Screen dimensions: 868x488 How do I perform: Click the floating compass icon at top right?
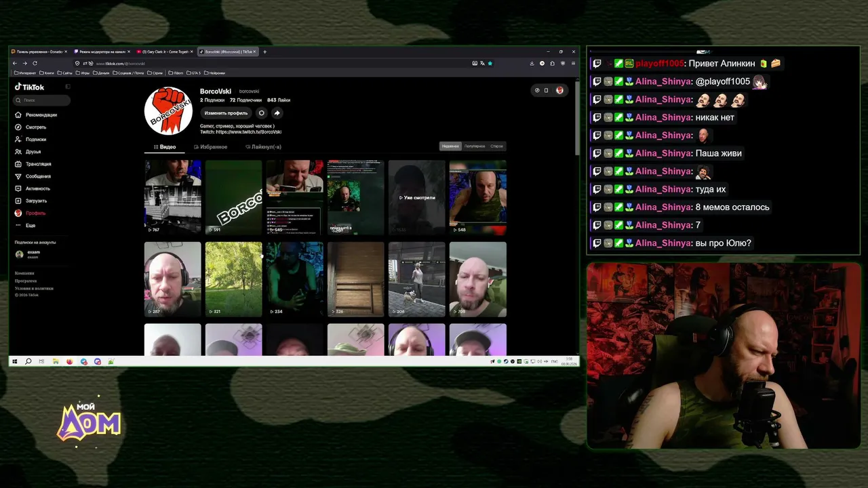(537, 90)
